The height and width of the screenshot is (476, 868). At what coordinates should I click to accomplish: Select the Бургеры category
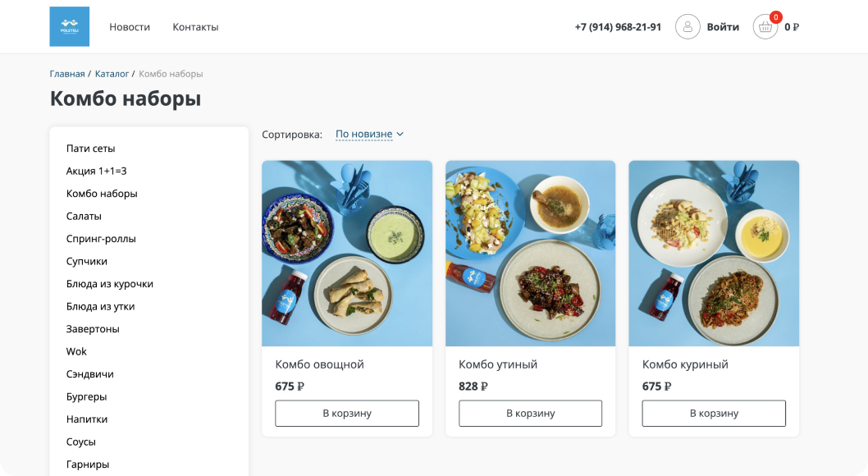(87, 396)
